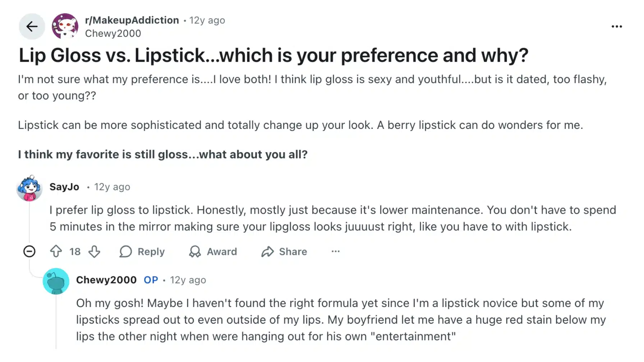Image resolution: width=644 pixels, height=362 pixels.
Task: Visit Chewy2000's profile from the post header
Action: coord(113,33)
